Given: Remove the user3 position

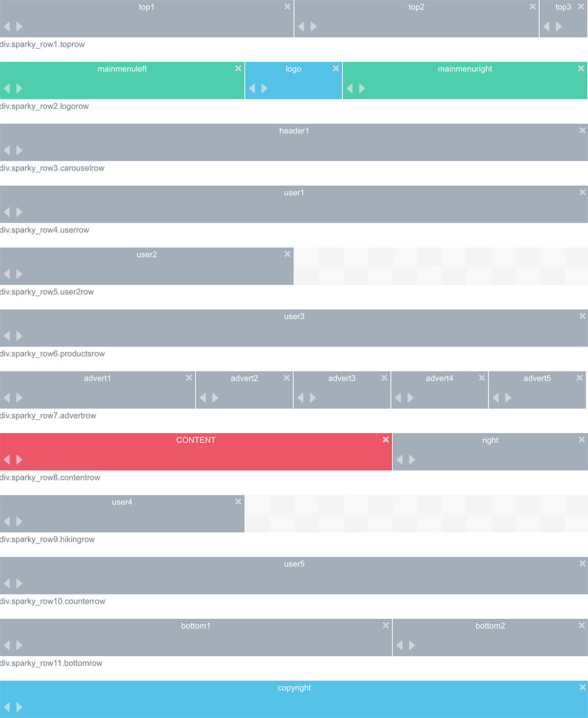Looking at the screenshot, I should [x=583, y=315].
